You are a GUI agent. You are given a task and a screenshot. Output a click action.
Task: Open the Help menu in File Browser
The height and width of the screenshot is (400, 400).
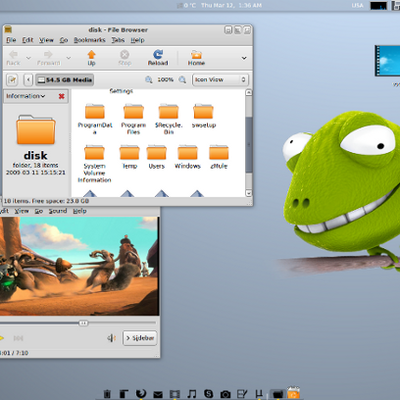click(x=137, y=40)
